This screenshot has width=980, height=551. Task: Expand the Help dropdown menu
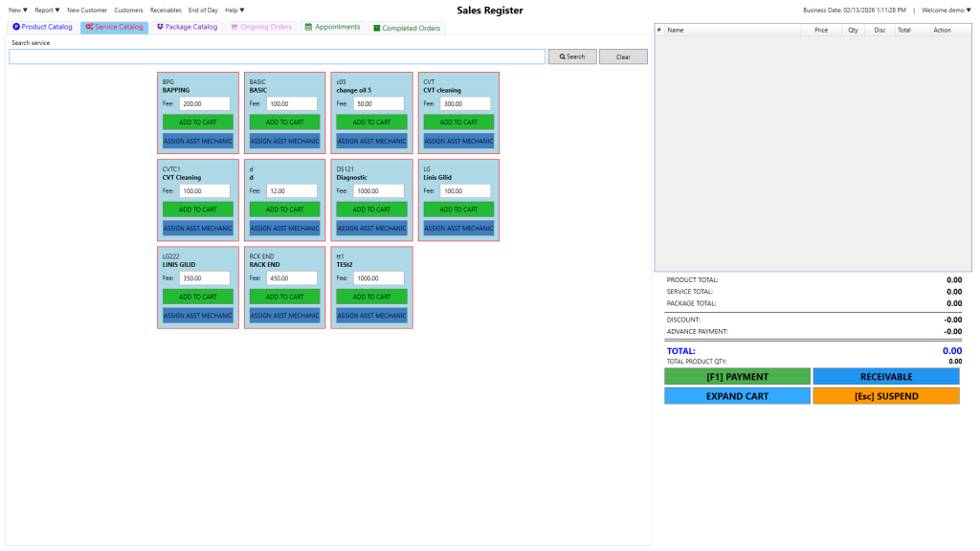(234, 10)
